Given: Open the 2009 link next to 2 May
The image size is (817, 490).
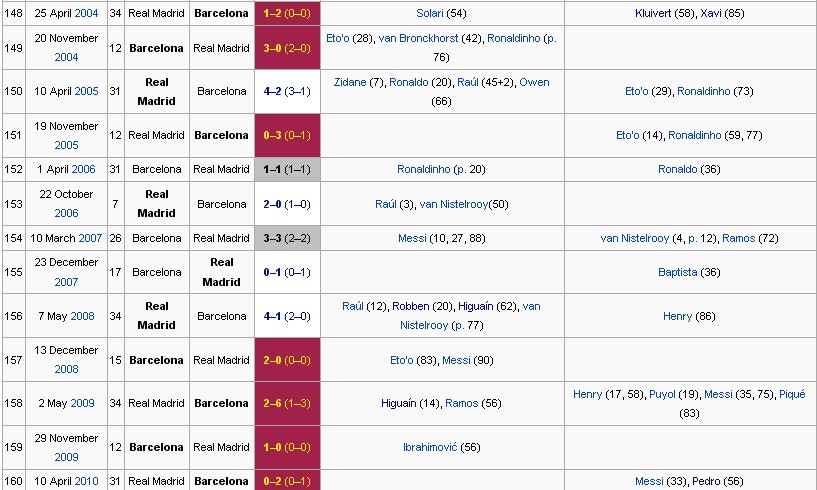Looking at the screenshot, I should 82,403.
